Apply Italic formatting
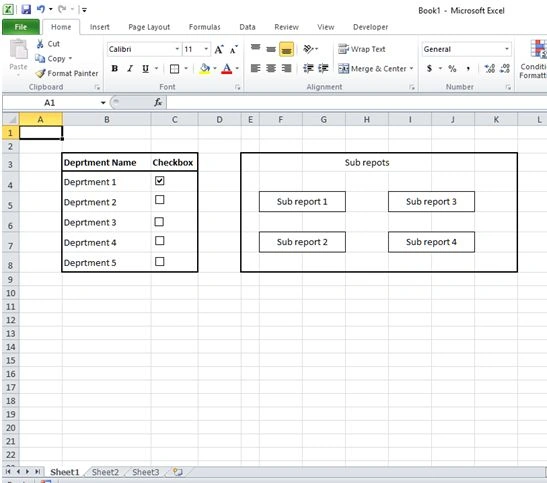 [x=130, y=69]
